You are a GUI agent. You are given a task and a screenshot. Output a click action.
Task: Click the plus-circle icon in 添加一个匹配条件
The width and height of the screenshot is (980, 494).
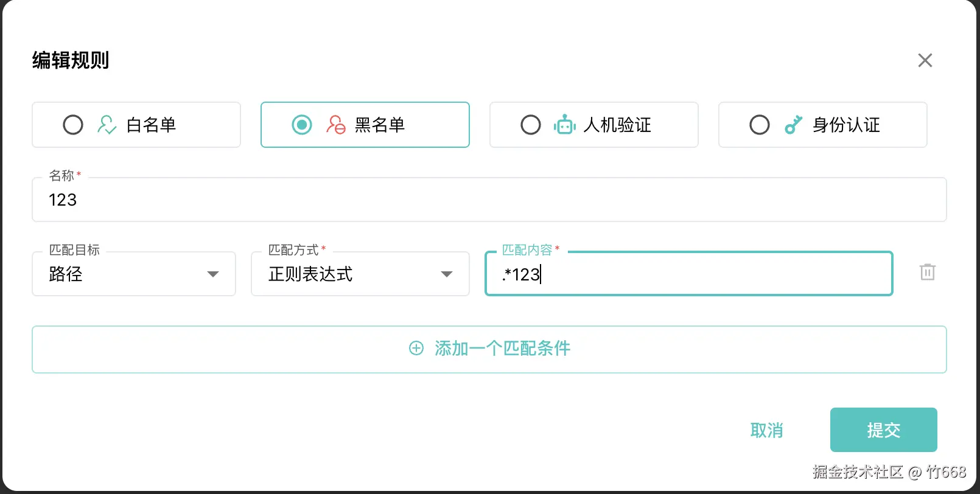point(416,348)
